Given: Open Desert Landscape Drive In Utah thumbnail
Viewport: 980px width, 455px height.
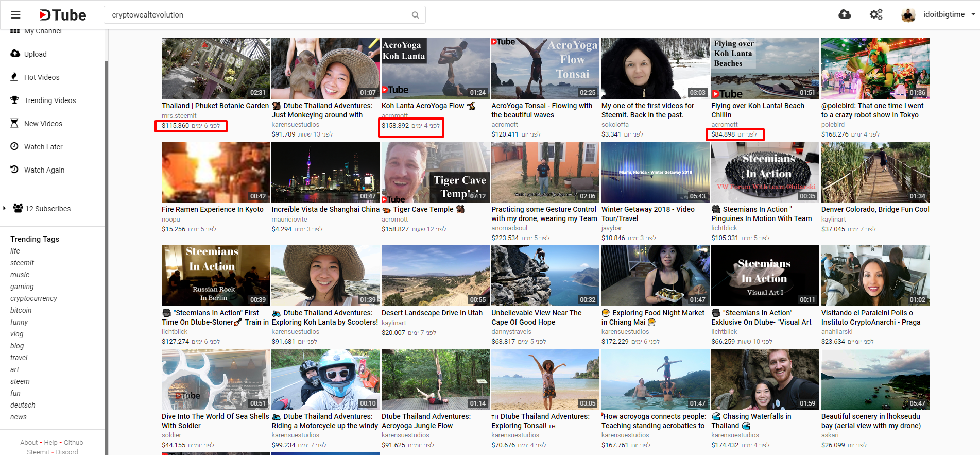Looking at the screenshot, I should click(x=436, y=276).
